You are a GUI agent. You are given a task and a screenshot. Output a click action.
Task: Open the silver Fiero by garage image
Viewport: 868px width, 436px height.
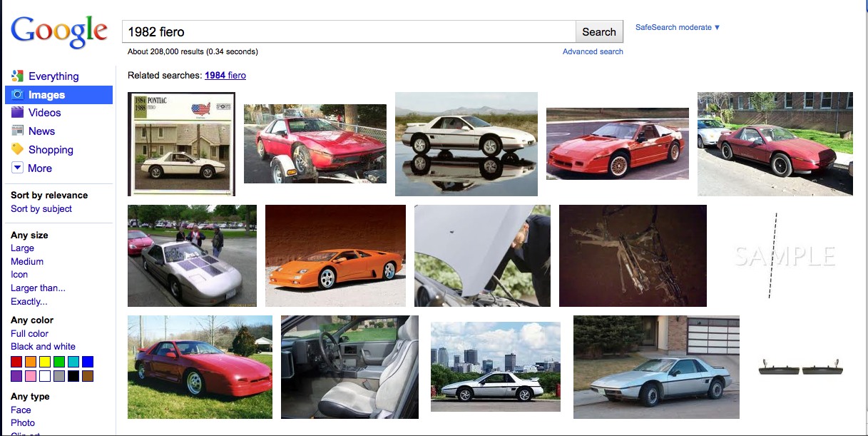(656, 367)
